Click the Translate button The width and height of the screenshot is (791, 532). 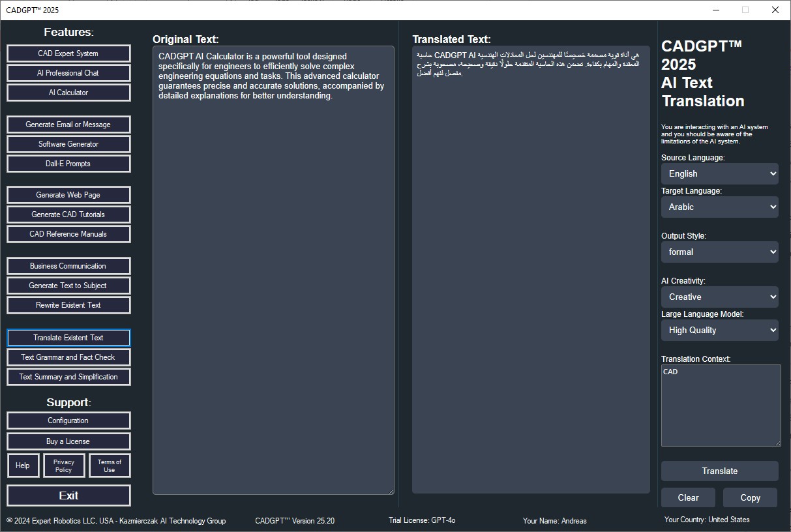[x=720, y=471]
